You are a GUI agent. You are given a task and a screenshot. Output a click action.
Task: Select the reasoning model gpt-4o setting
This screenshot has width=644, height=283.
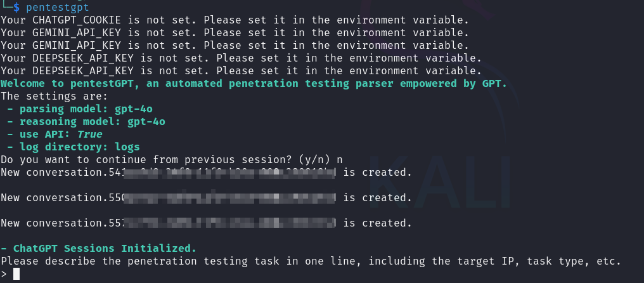[x=86, y=122]
